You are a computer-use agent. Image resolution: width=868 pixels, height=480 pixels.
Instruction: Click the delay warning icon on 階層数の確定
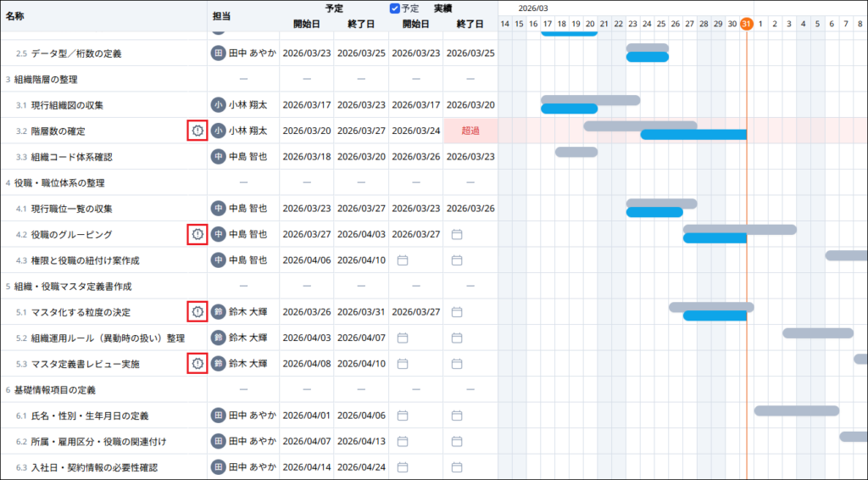197,131
